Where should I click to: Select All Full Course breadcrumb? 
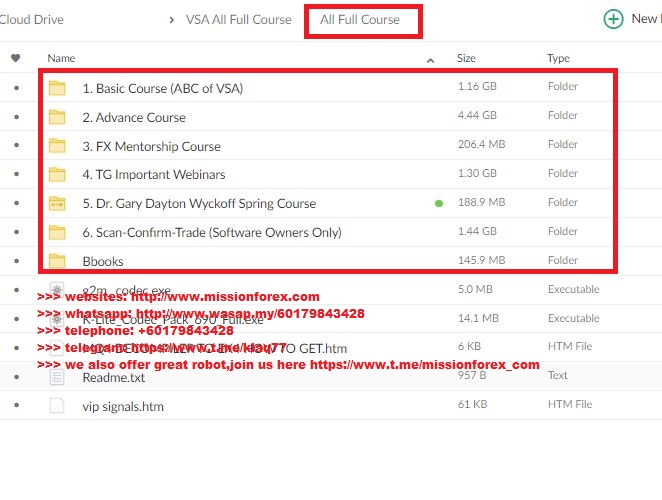coord(360,19)
